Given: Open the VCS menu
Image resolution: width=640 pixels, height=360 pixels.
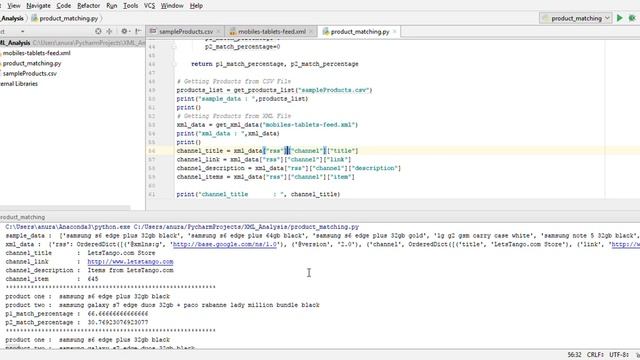Looking at the screenshot, I should [x=149, y=6].
